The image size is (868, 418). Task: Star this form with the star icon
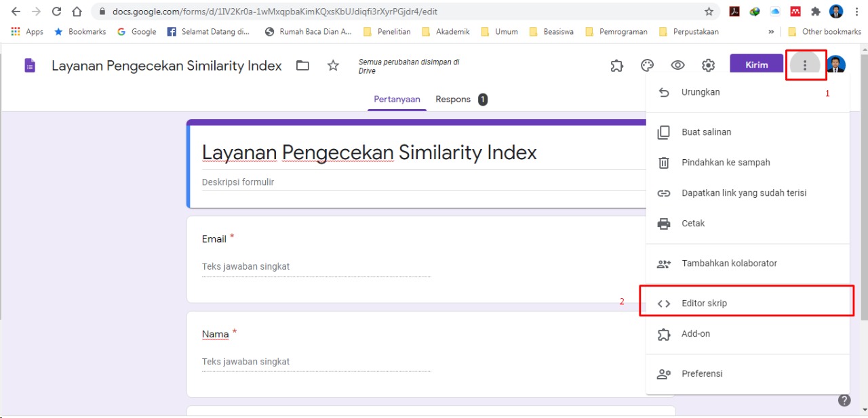[333, 66]
